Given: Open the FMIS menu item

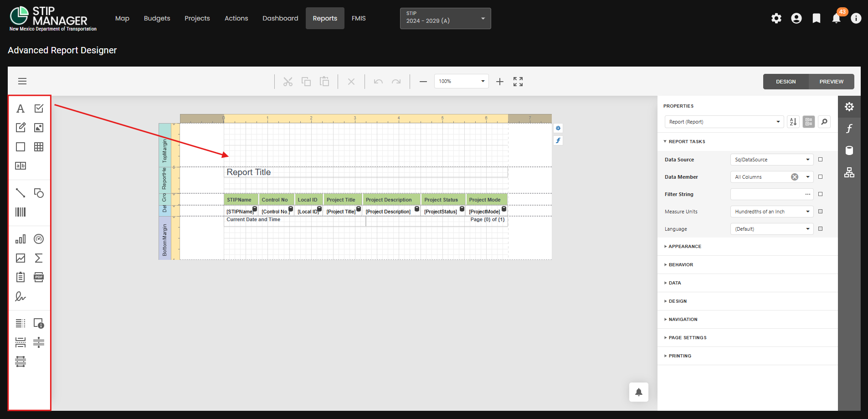Looking at the screenshot, I should 359,18.
